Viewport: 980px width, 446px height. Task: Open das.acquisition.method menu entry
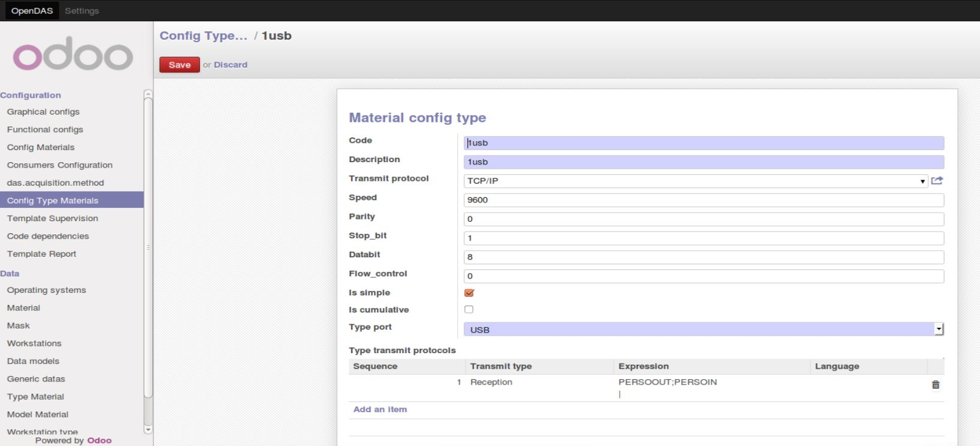[55, 183]
